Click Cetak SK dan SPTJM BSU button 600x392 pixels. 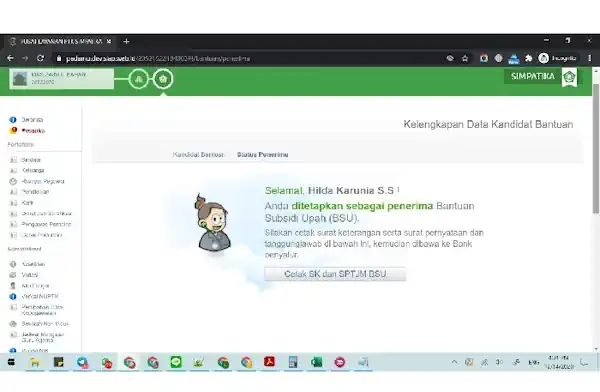coord(335,274)
